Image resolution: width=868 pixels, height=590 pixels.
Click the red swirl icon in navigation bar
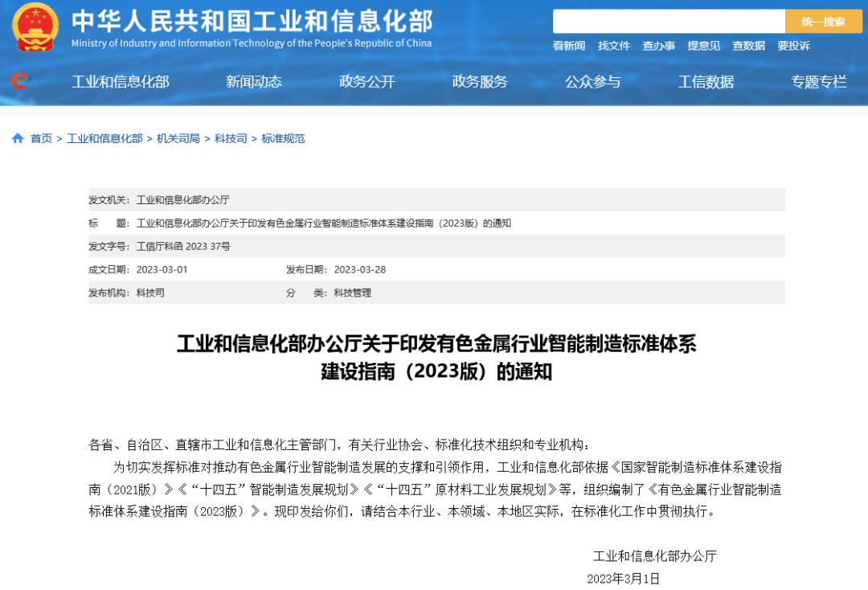pyautogui.click(x=19, y=81)
